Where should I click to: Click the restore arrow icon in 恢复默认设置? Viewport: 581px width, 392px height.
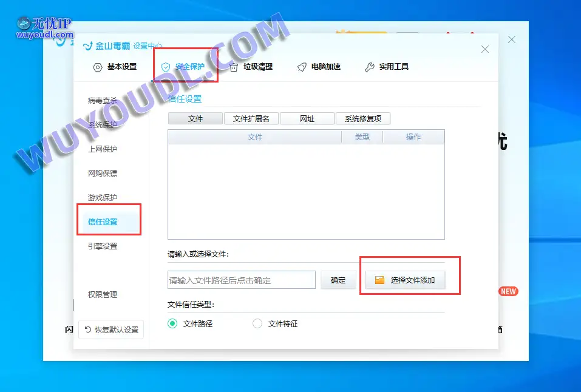point(88,330)
